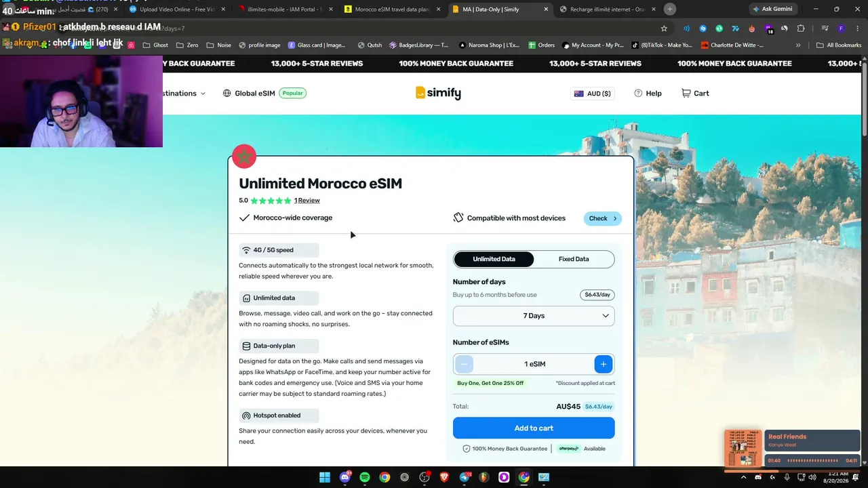The image size is (868, 488).
Task: Open FL Studio from the taskbar
Action: coord(484,477)
